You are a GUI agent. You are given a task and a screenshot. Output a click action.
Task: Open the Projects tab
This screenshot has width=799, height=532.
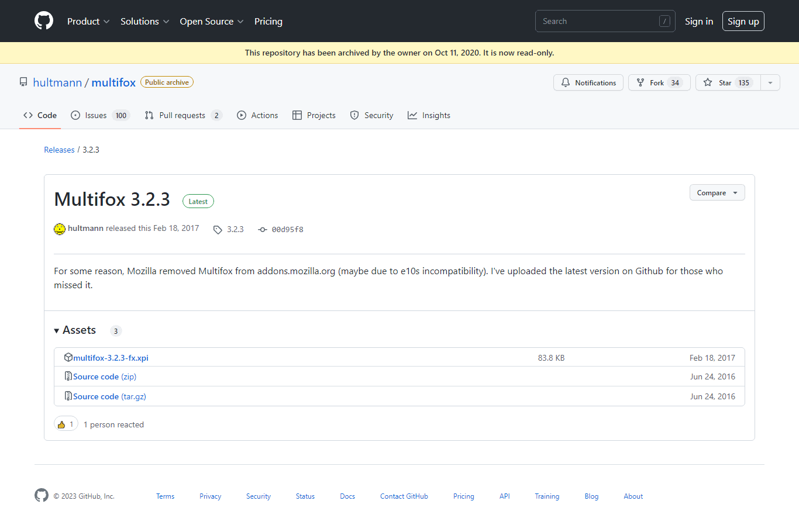pyautogui.click(x=314, y=115)
